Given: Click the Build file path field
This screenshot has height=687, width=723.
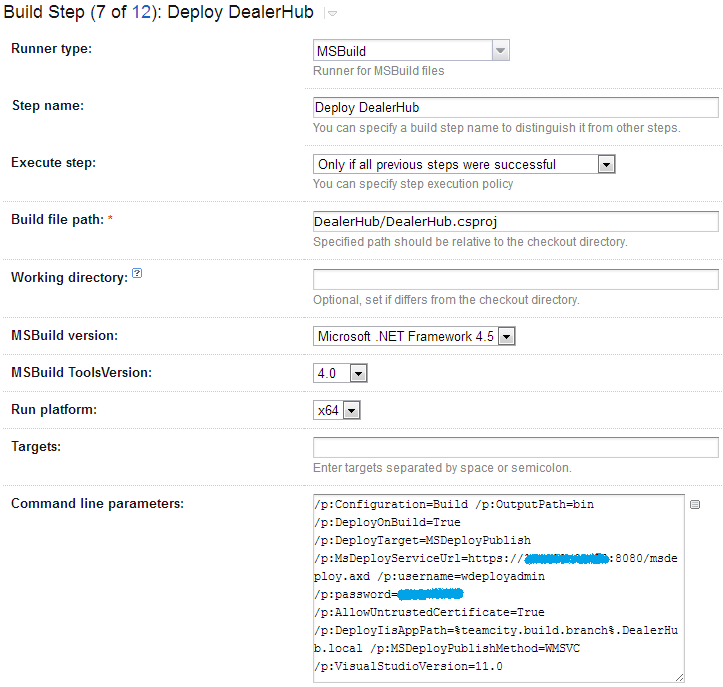Looking at the screenshot, I should [516, 222].
